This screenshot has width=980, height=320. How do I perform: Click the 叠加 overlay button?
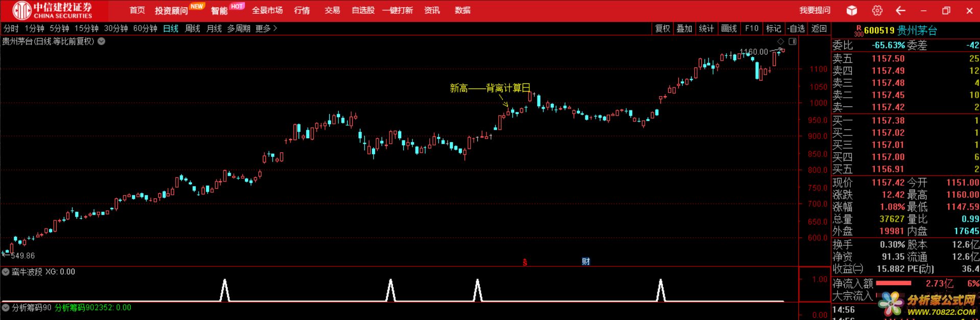(x=684, y=29)
